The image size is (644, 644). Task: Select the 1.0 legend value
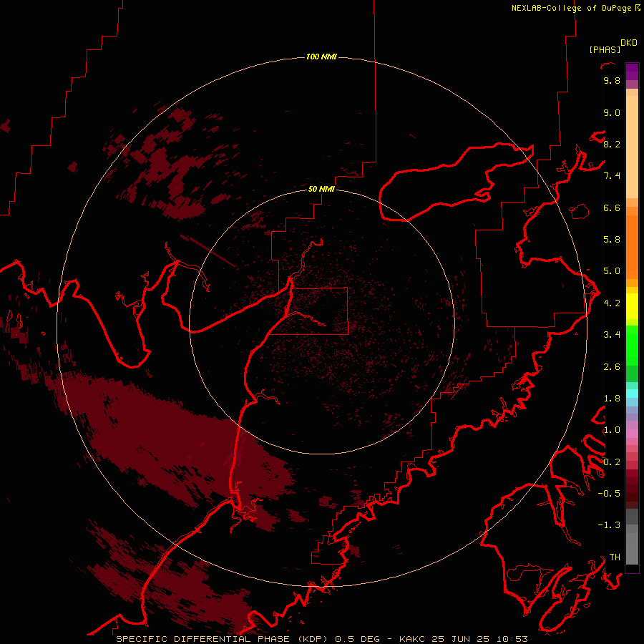point(612,430)
